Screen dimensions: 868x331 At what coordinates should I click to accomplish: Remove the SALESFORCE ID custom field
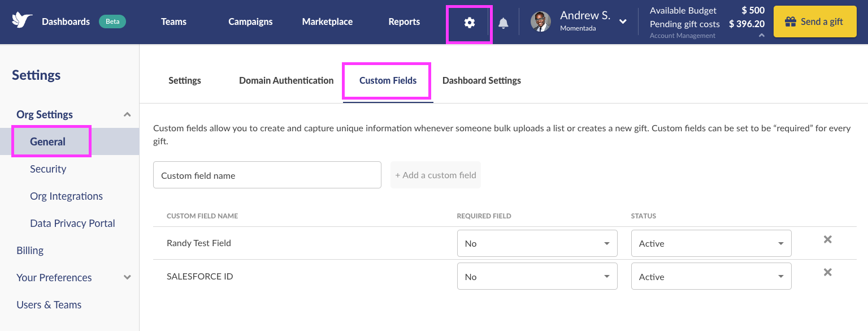[827, 272]
